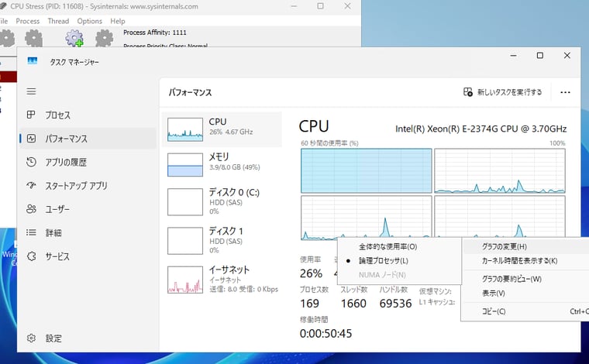Click the 設定 gear icon

31,338
